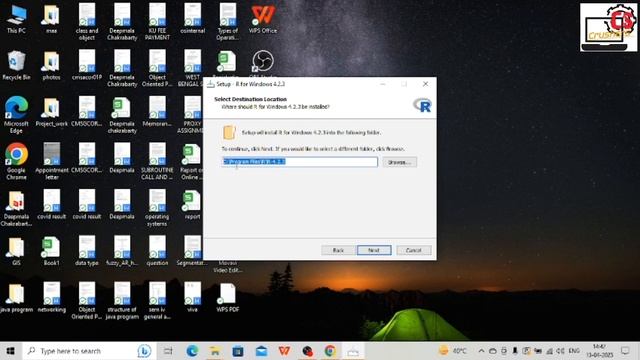Show hidden system tray icons
640x360 pixels.
coord(481,351)
